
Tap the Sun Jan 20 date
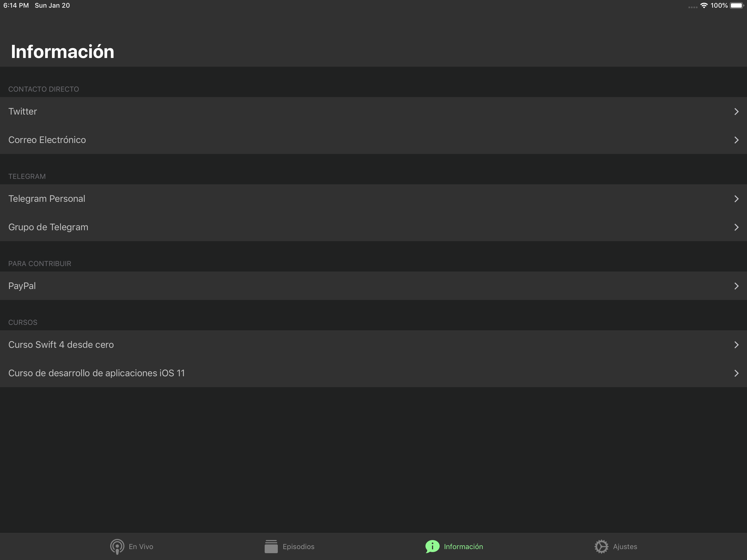[x=52, y=5]
